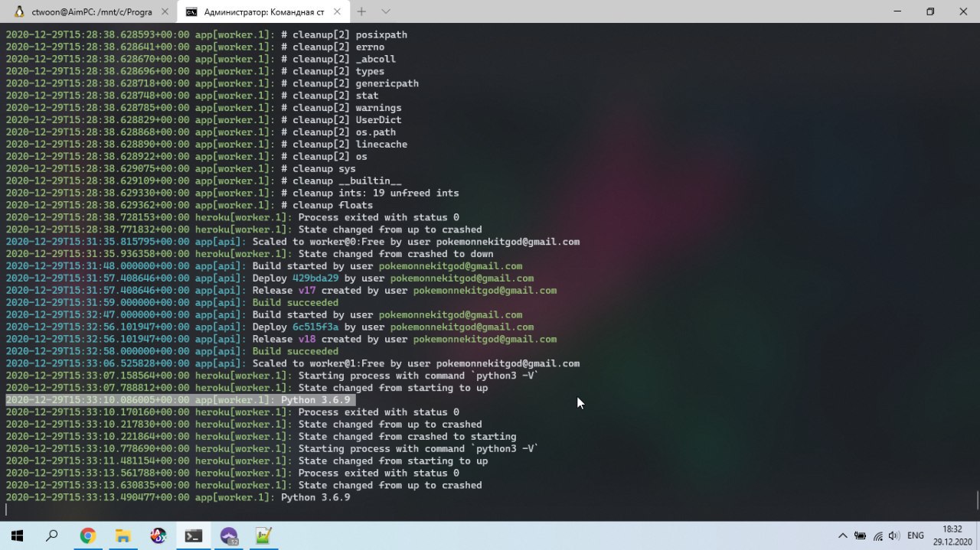Open the volume speaker tray icon
980x550 pixels.
click(x=894, y=535)
